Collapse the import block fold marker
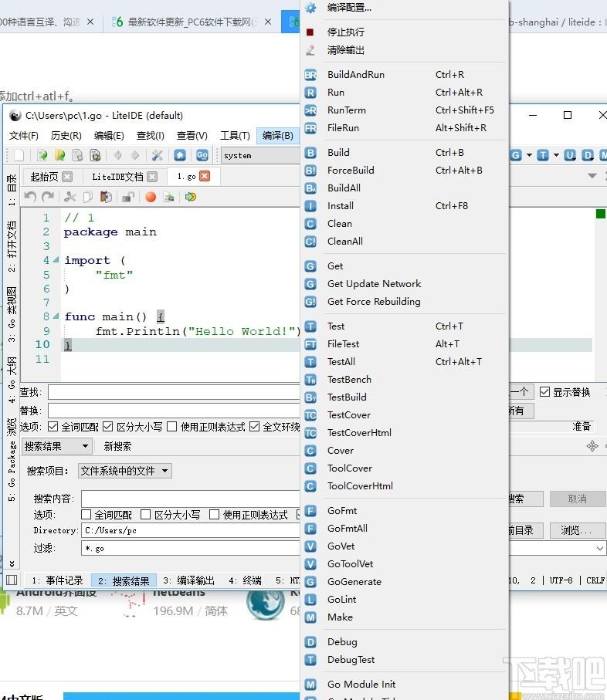This screenshot has height=700, width=607. click(56, 260)
